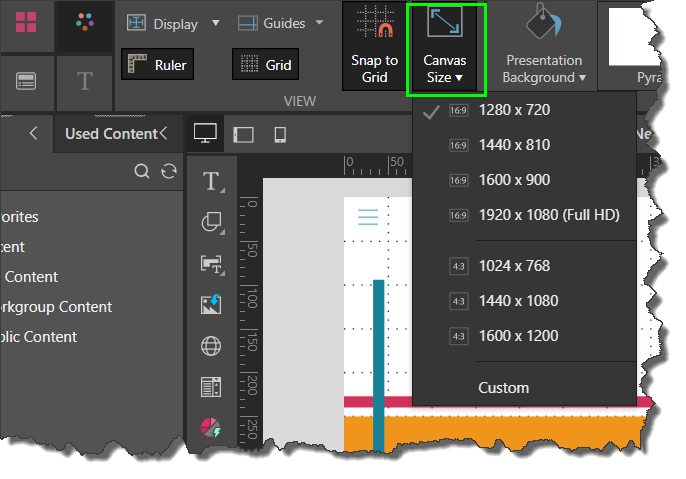Image resolution: width=686 pixels, height=479 pixels.
Task: Select the orange band on the canvas
Action: pyautogui.click(x=494, y=431)
